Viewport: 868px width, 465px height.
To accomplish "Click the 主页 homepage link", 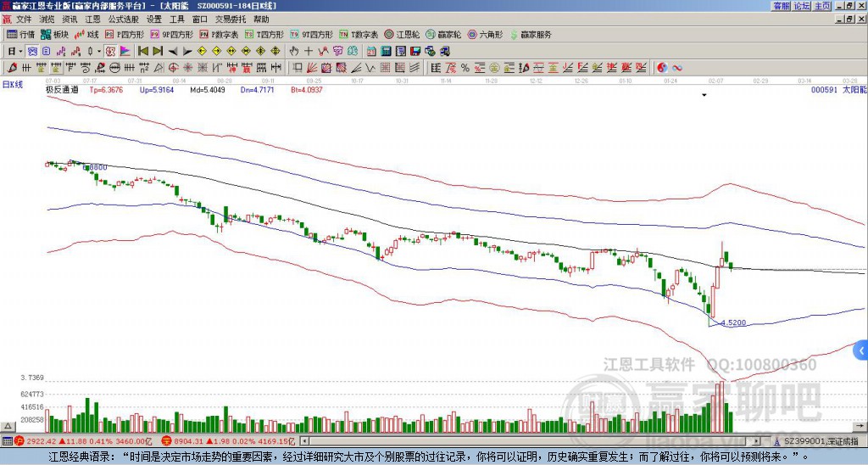I will (822, 6).
